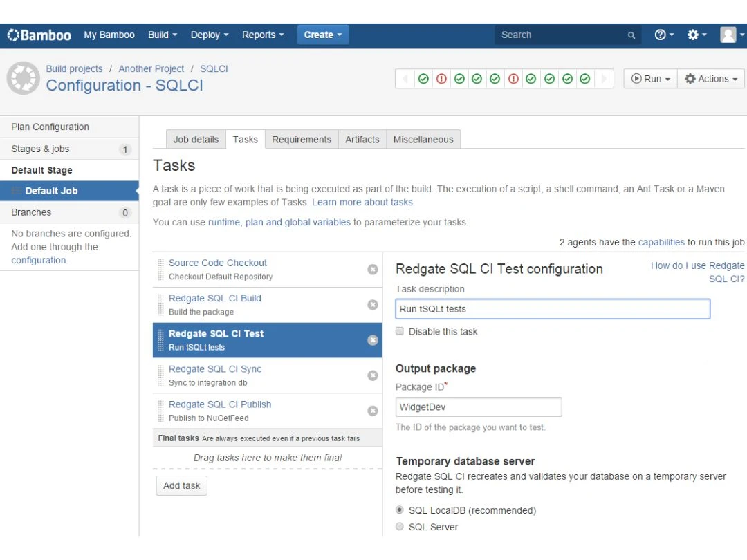Click the Add task button
747x560 pixels.
pyautogui.click(x=181, y=486)
